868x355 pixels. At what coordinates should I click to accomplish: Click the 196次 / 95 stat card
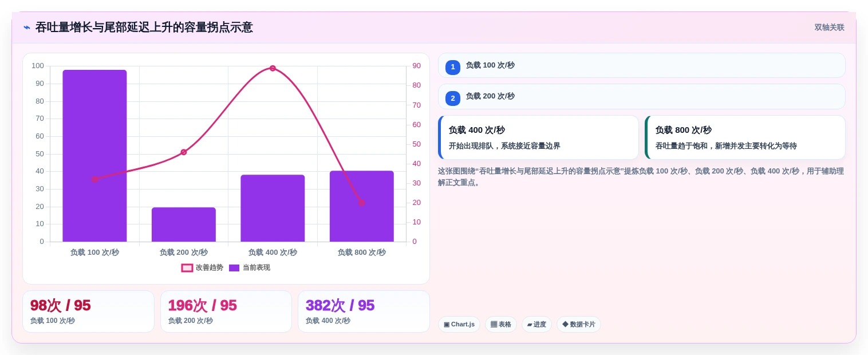(x=226, y=311)
